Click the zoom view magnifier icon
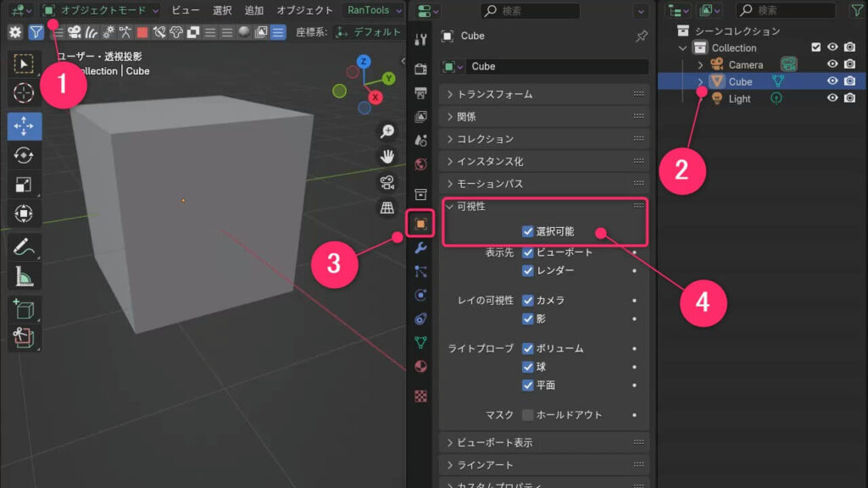The image size is (868, 488). tap(387, 131)
